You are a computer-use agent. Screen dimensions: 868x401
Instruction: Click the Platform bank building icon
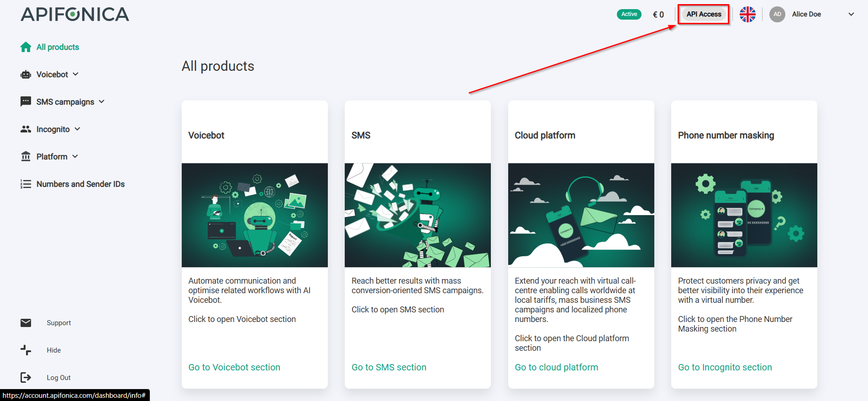26,157
